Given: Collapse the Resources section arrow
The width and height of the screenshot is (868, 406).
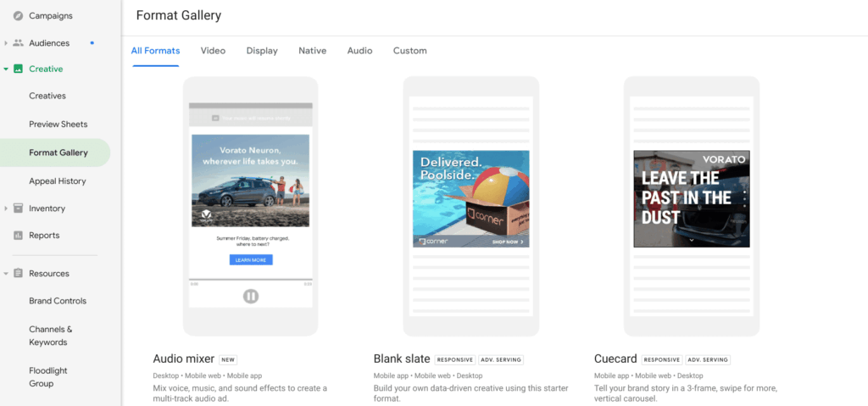Looking at the screenshot, I should pos(6,274).
